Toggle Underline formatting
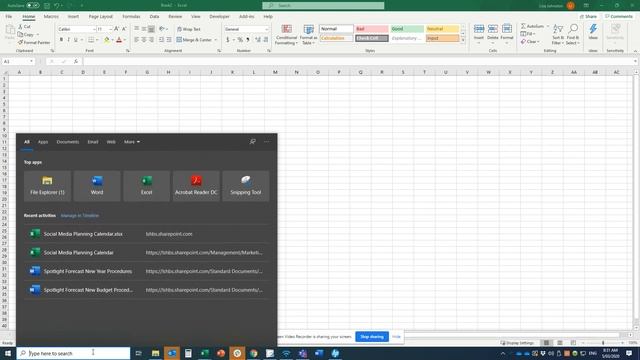 pos(76,40)
